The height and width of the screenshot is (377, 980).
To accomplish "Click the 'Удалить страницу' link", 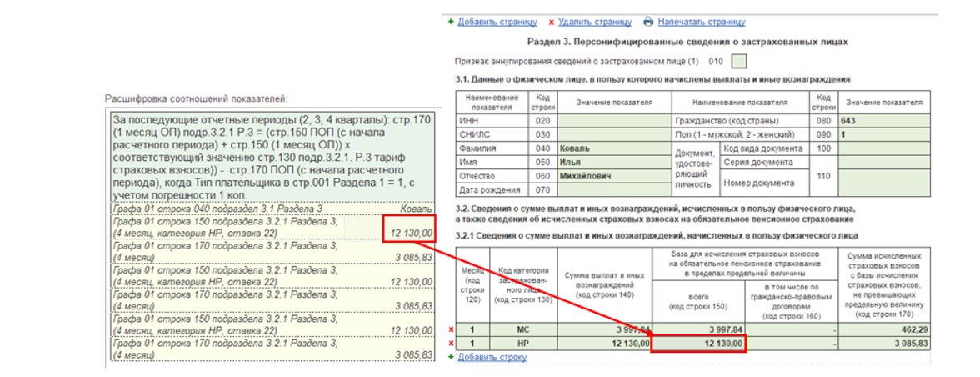I will pyautogui.click(x=595, y=22).
